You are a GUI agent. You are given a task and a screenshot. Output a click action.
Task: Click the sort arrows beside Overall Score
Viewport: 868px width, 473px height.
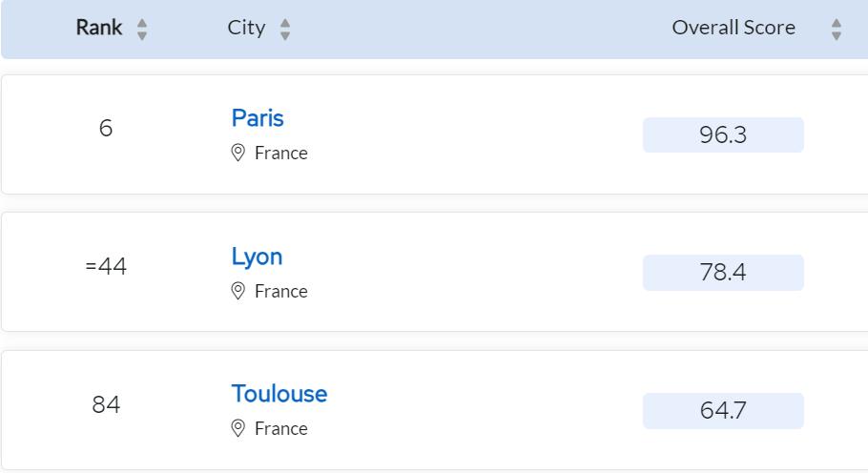click(x=837, y=29)
